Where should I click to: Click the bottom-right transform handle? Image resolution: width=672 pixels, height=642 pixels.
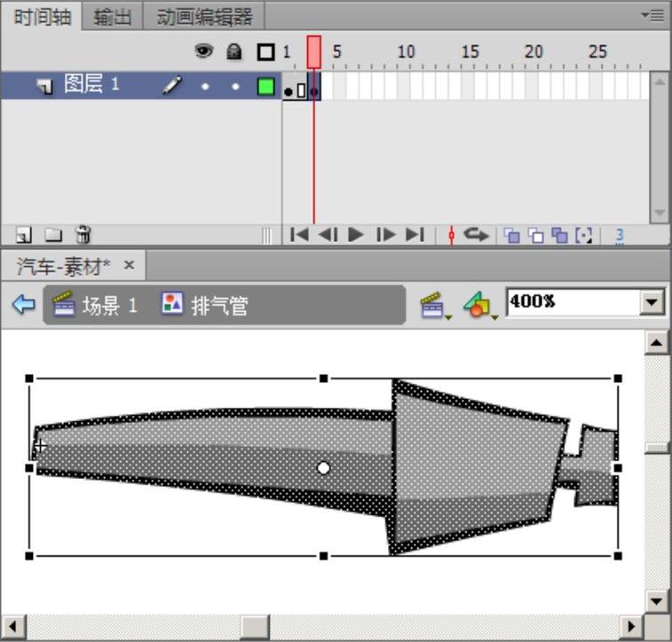618,556
